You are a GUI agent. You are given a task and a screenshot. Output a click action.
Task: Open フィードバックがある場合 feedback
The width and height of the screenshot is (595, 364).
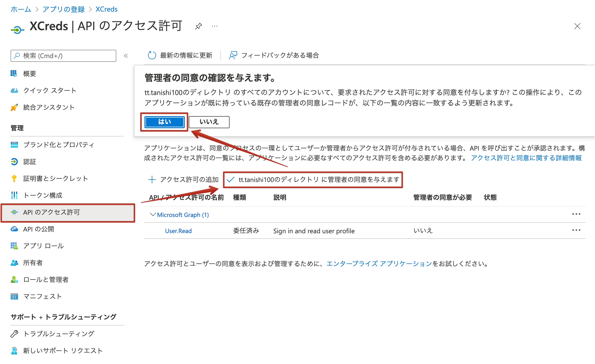274,55
